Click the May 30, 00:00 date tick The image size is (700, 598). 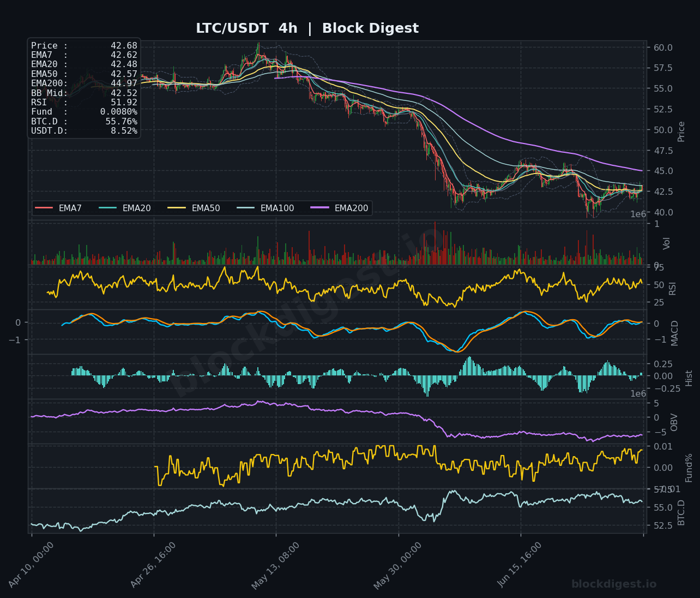click(398, 565)
